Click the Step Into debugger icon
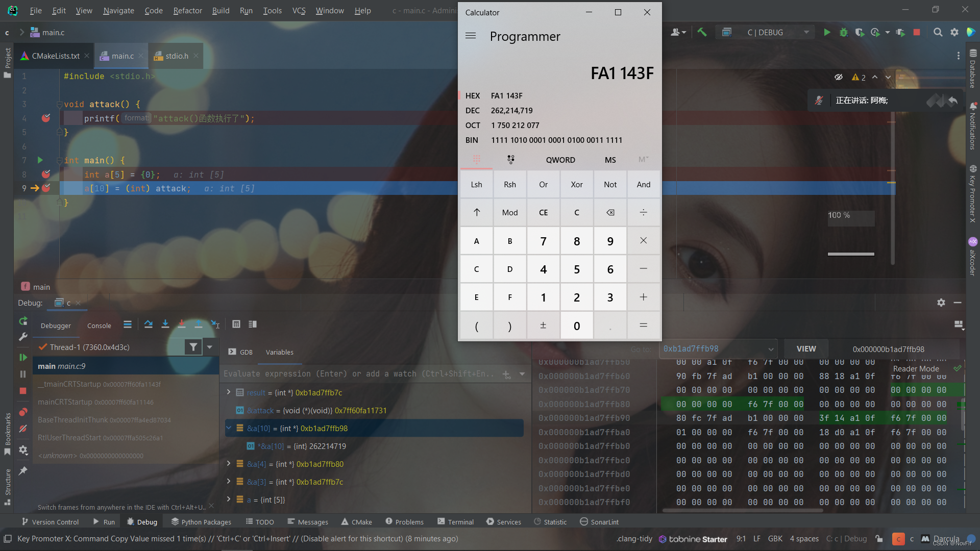This screenshot has width=980, height=551. tap(165, 324)
